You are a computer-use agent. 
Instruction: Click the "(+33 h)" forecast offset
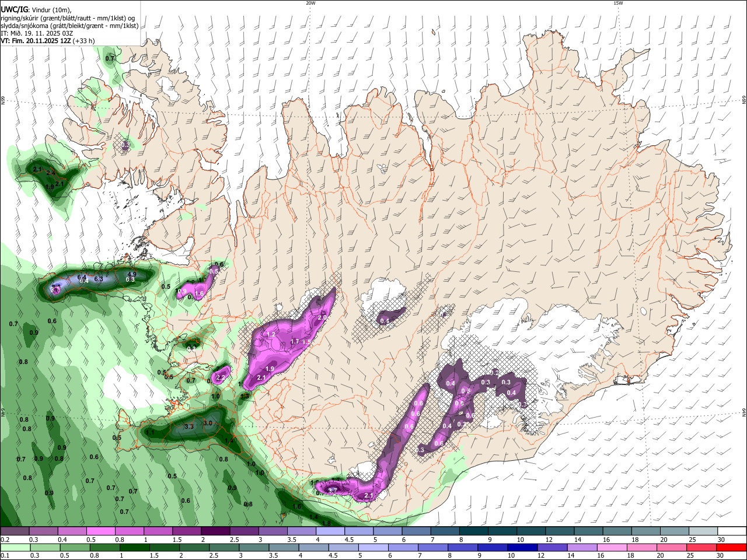point(84,41)
